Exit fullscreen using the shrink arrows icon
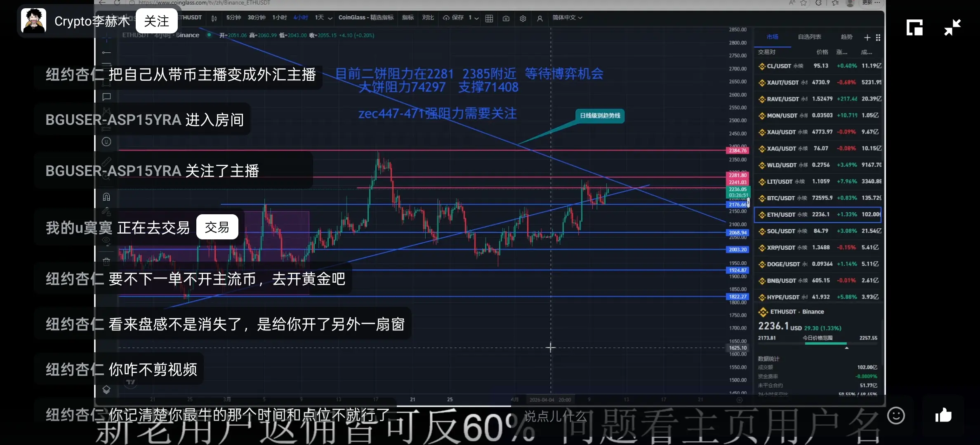The image size is (980, 445). pyautogui.click(x=952, y=28)
